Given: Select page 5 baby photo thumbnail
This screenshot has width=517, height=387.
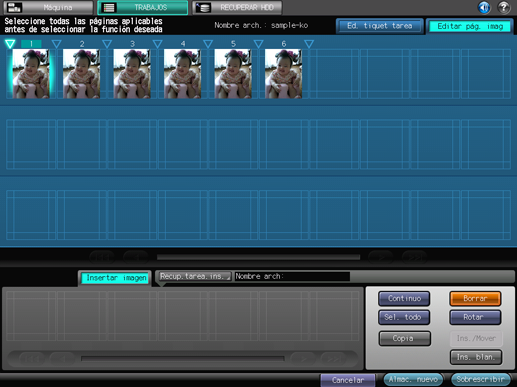Looking at the screenshot, I should tap(233, 74).
